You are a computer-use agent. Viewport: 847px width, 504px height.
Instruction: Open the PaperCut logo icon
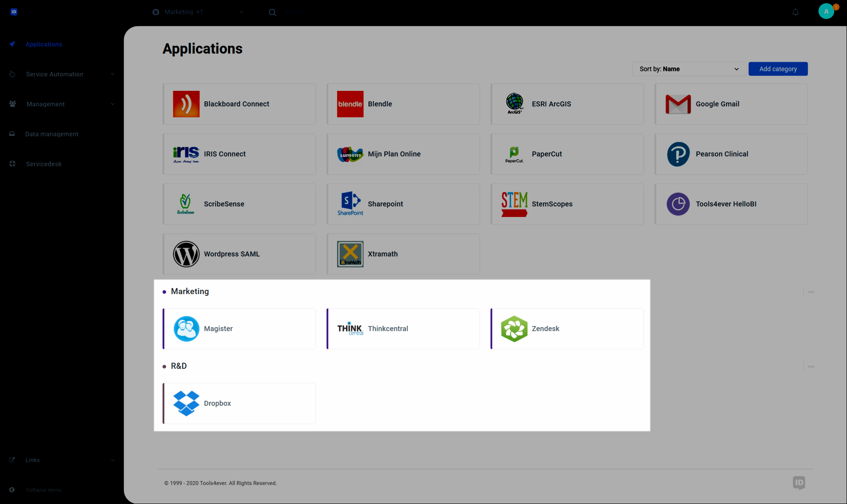click(514, 154)
